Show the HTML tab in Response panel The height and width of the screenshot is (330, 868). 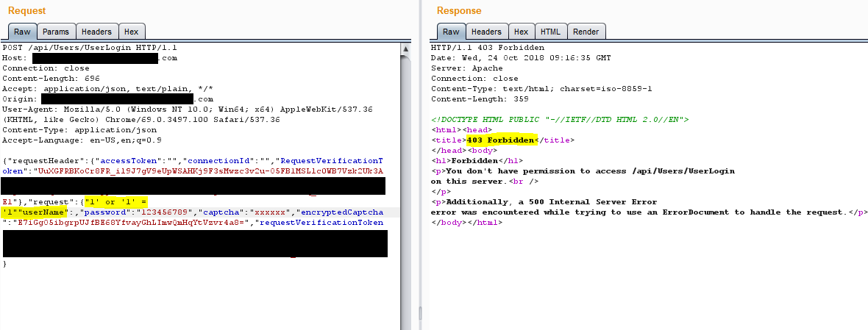549,32
